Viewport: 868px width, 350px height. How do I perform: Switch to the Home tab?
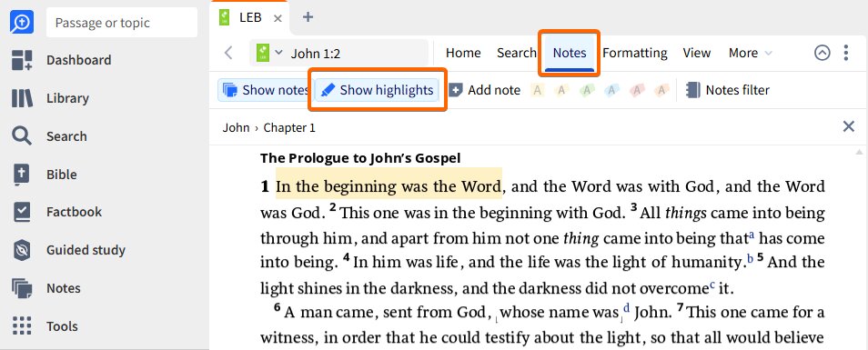coord(463,53)
